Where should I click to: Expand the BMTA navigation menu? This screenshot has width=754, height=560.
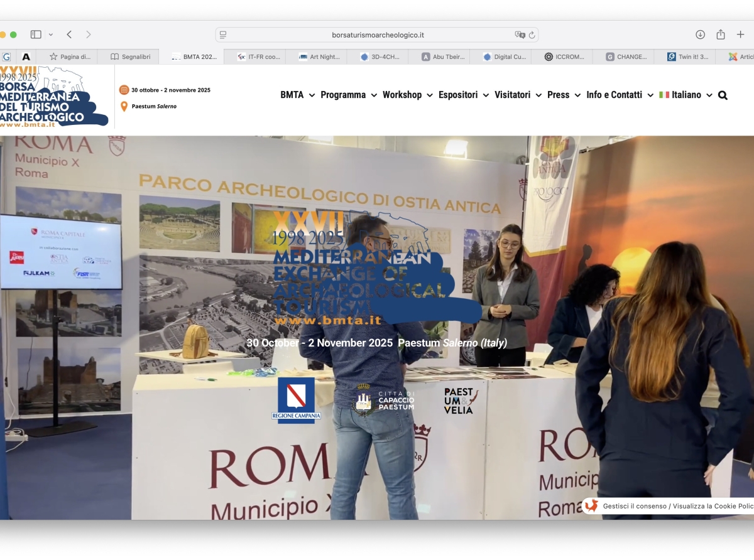pos(297,95)
